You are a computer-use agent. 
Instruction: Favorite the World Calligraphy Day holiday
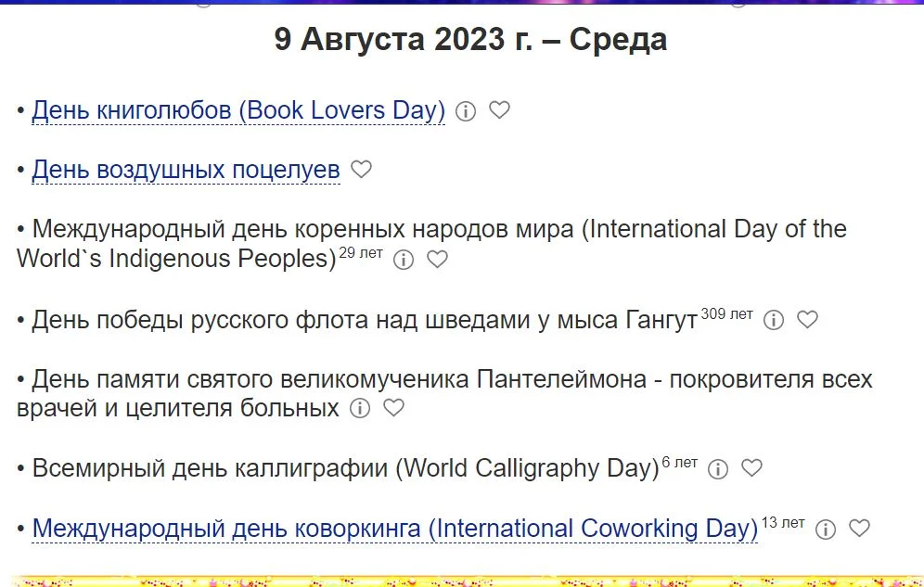[x=751, y=469]
